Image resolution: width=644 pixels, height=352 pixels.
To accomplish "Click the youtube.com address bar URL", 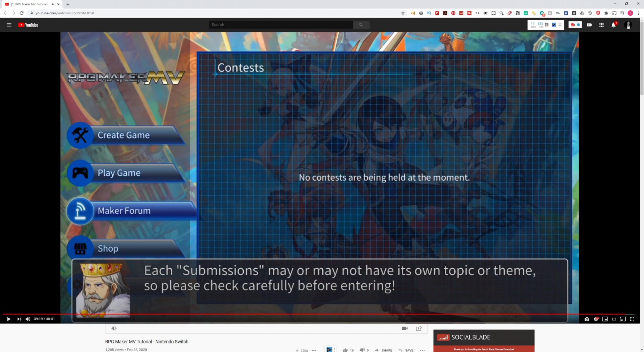I will [x=65, y=13].
